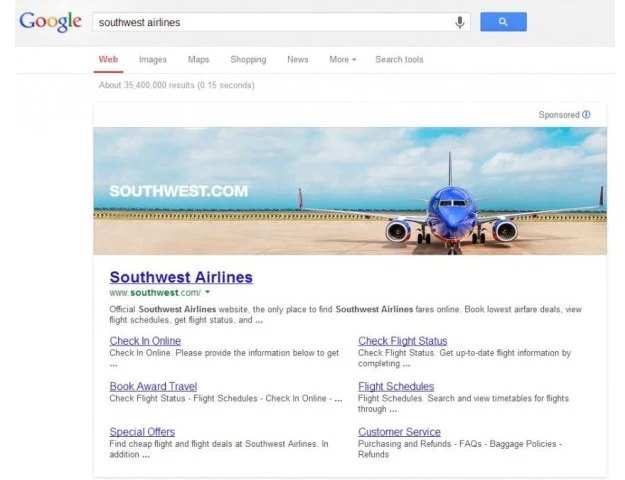Visit the Flight Schedules link
The image size is (625, 480).
[396, 386]
